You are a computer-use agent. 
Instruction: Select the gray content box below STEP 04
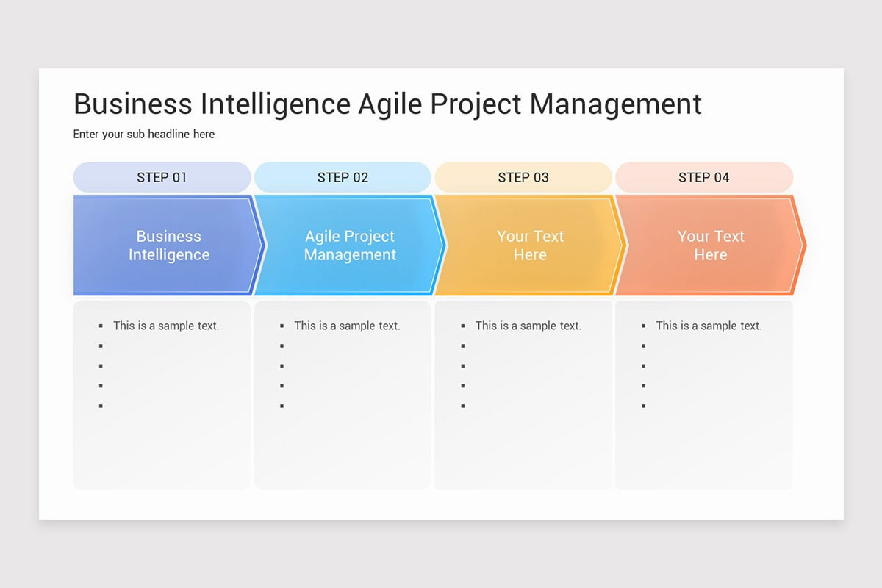(x=704, y=395)
